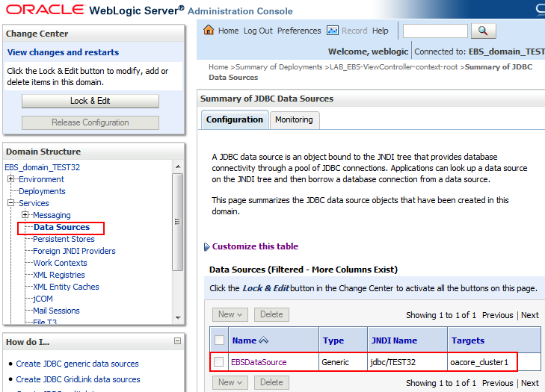Viewport: 545px width, 392px height.
Task: Collapse the How do I panel
Action: point(177,341)
